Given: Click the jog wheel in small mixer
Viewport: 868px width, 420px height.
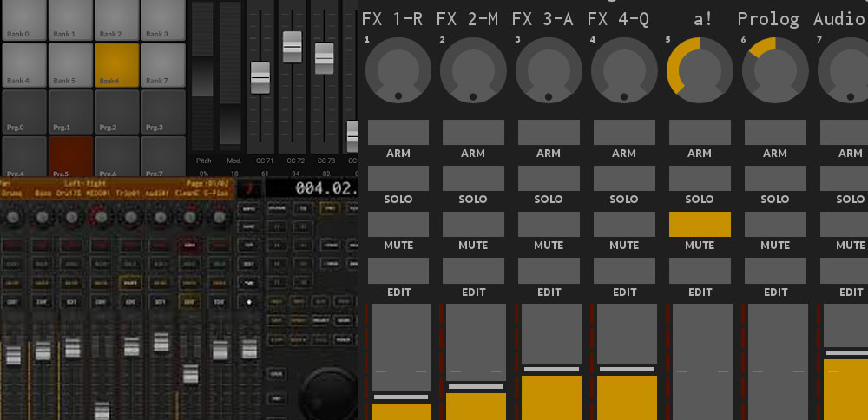Looking at the screenshot, I should point(327,393).
